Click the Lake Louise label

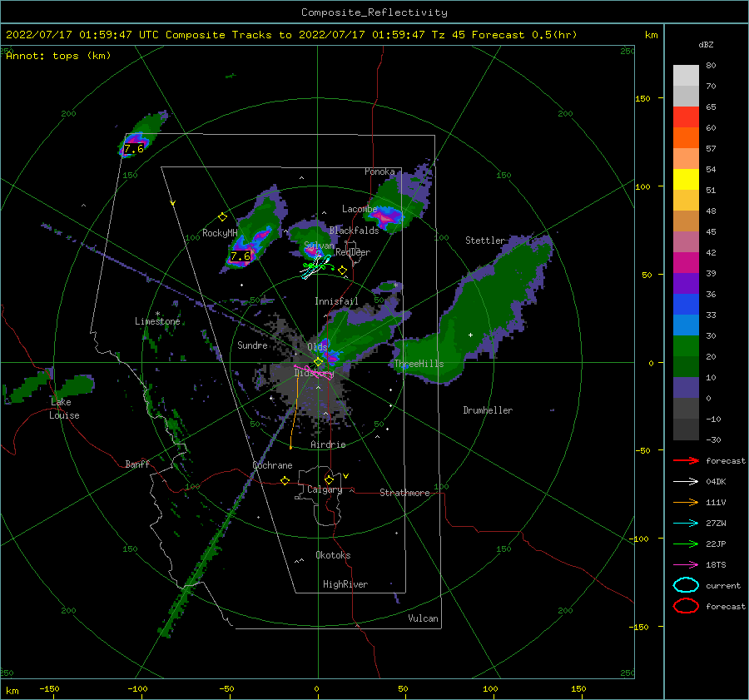click(x=64, y=409)
